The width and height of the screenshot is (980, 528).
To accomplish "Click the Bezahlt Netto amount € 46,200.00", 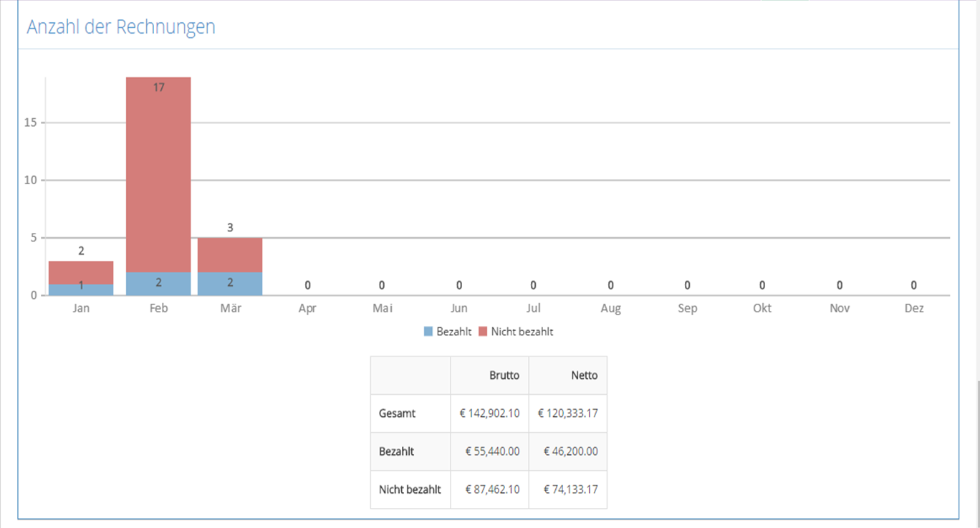I will coord(571,451).
